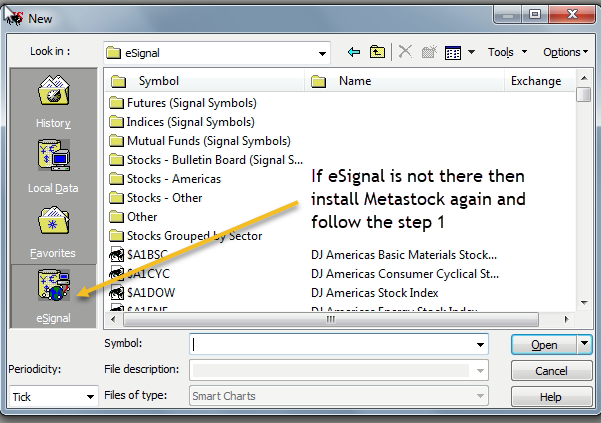This screenshot has width=601, height=423.
Task: Sort by the Exchange column header
Action: [x=540, y=81]
